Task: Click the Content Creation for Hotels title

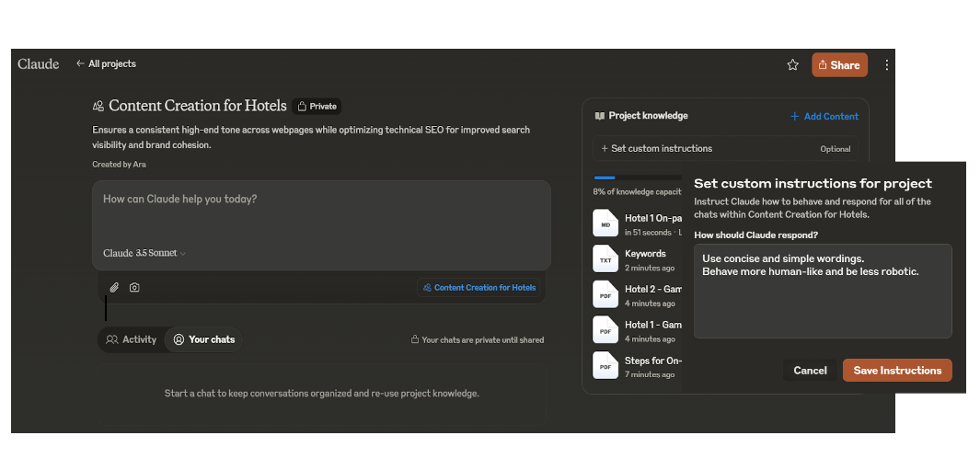Action: point(198,106)
